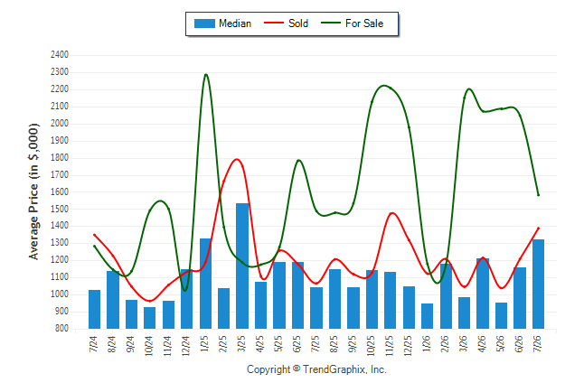Viewport: 584px width, 392px height.
Task: Click the Copyright TrendGraphix, Inc. text
Action: click(x=316, y=369)
